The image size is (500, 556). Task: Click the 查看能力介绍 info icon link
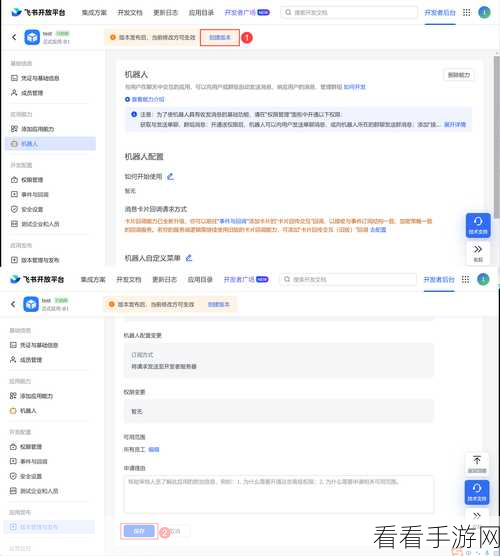[x=144, y=99]
